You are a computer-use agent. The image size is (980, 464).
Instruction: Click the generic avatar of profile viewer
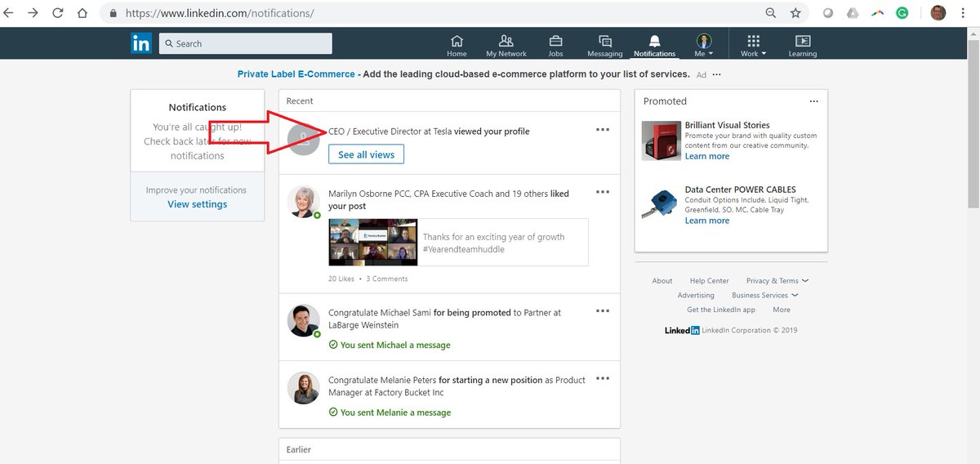click(303, 138)
